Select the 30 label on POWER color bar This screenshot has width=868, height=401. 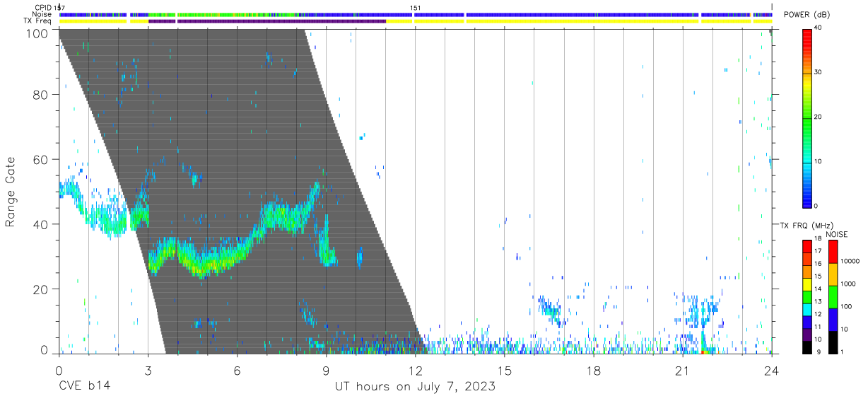[x=819, y=72]
